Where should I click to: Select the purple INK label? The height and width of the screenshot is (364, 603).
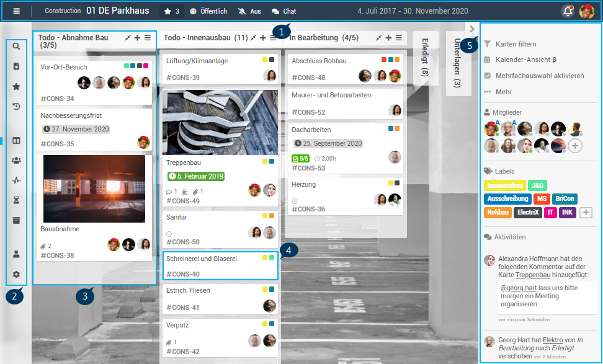[567, 212]
